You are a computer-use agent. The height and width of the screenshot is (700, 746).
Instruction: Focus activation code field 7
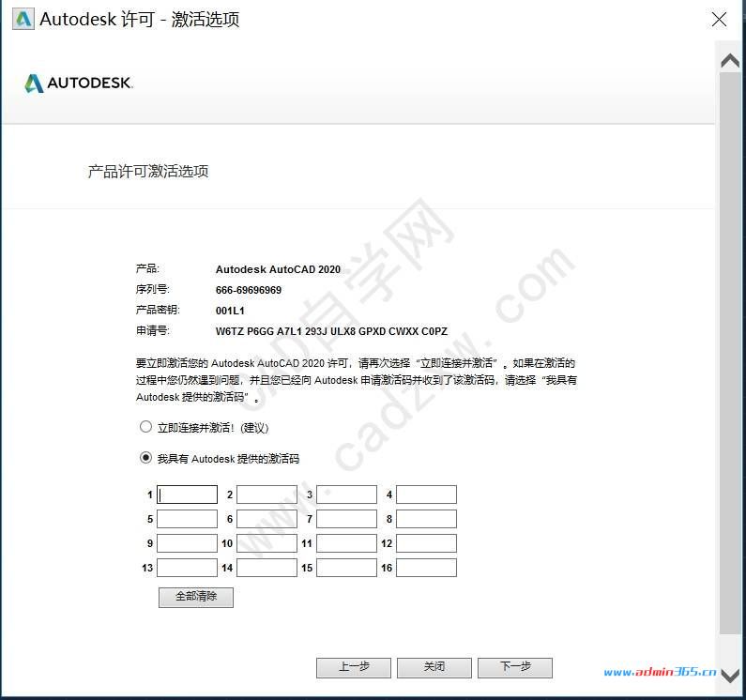pyautogui.click(x=347, y=519)
